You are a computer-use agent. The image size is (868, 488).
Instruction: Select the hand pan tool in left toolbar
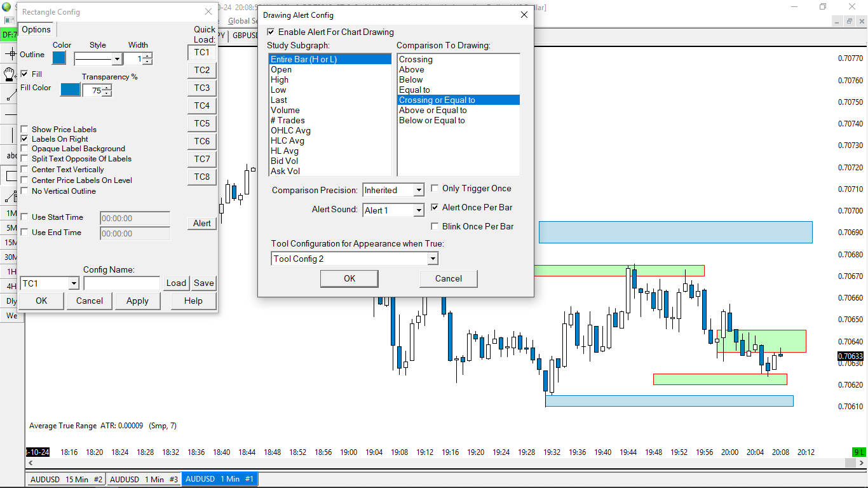pyautogui.click(x=10, y=74)
